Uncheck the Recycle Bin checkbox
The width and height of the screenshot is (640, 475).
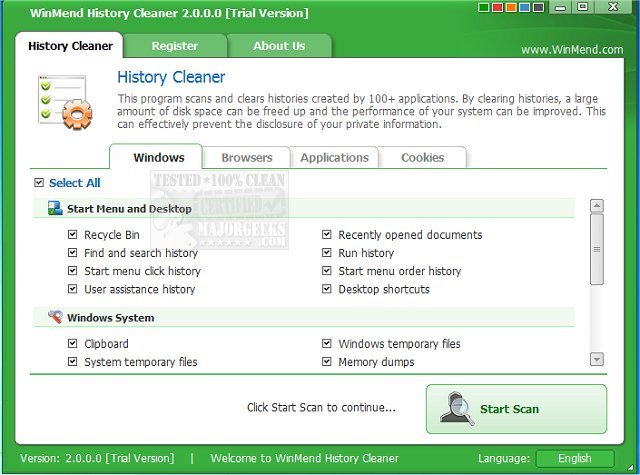point(72,234)
